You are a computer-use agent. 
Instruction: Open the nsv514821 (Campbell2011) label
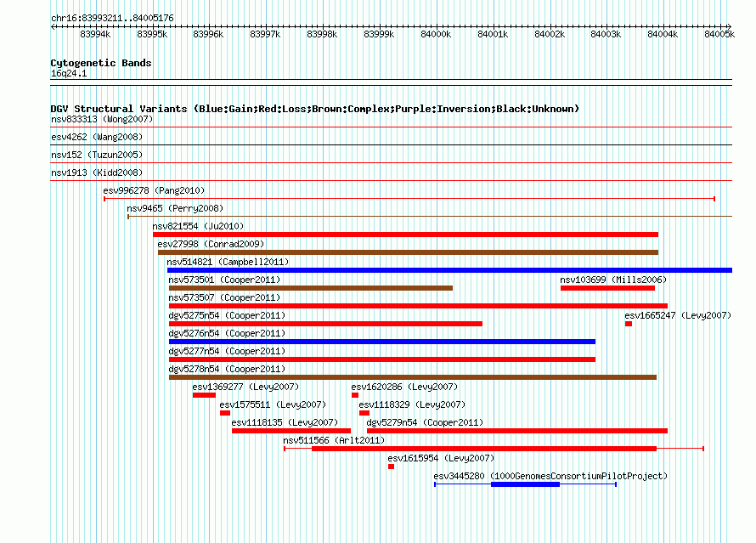228,262
